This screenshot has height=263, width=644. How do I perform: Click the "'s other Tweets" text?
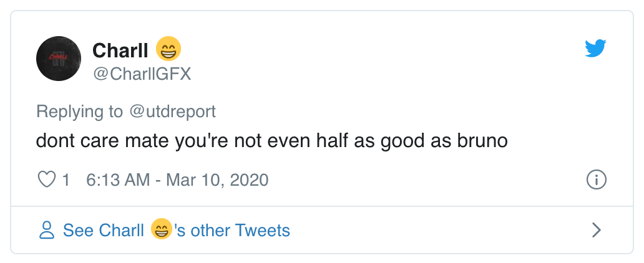[x=232, y=231]
